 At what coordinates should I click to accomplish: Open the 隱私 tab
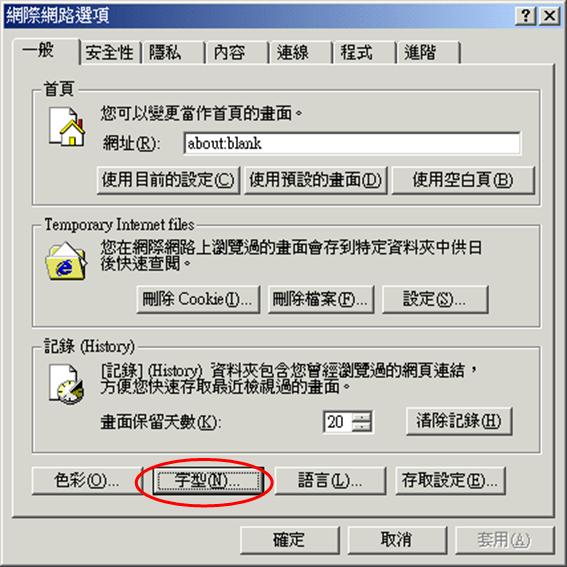[x=173, y=53]
